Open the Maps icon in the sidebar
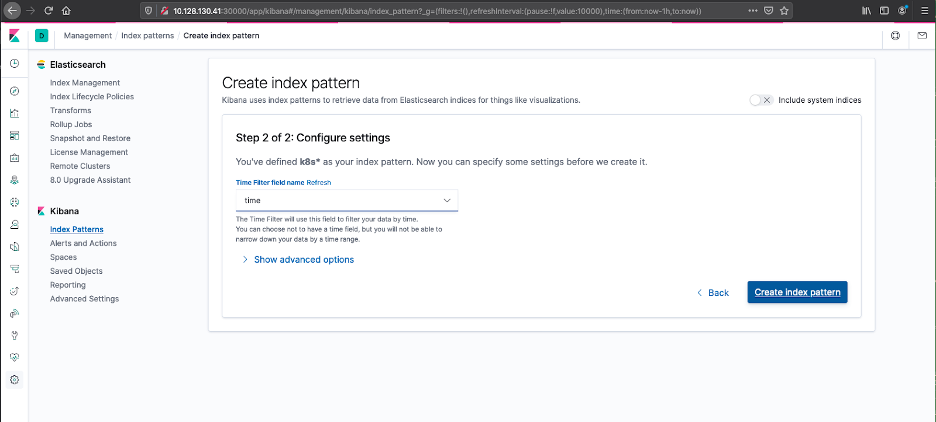 tap(15, 180)
